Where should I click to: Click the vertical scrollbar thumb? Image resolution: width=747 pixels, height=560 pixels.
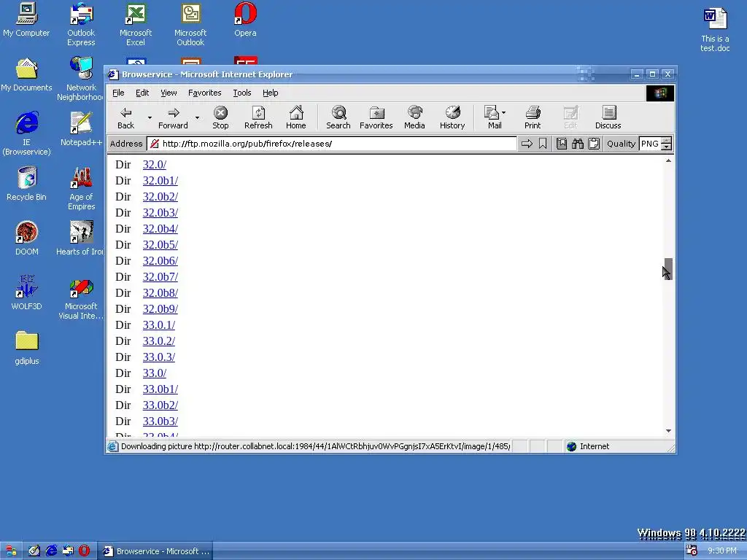pos(668,269)
